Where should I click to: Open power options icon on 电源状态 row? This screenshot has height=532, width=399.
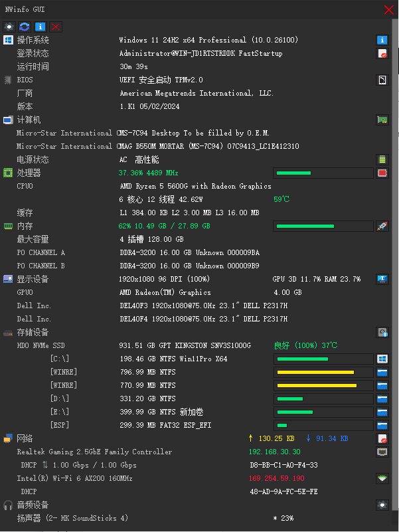[382, 159]
